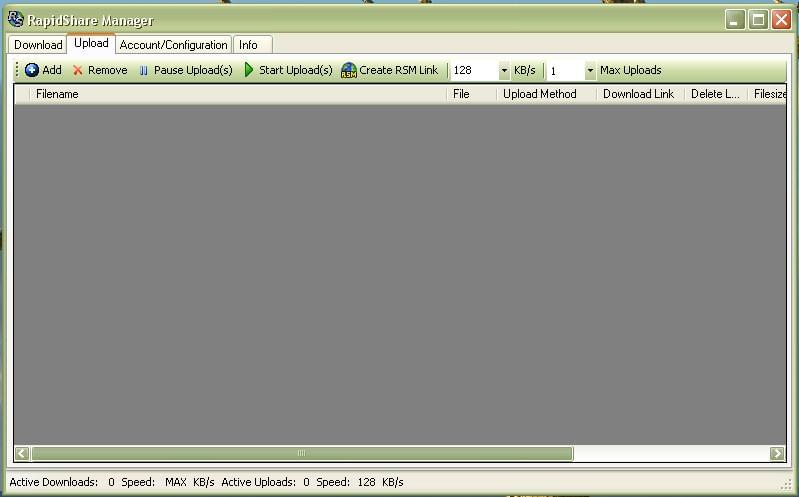Screen dimensions: 799x497
Task: Click the KB/s label in the toolbar
Action: click(x=524, y=70)
